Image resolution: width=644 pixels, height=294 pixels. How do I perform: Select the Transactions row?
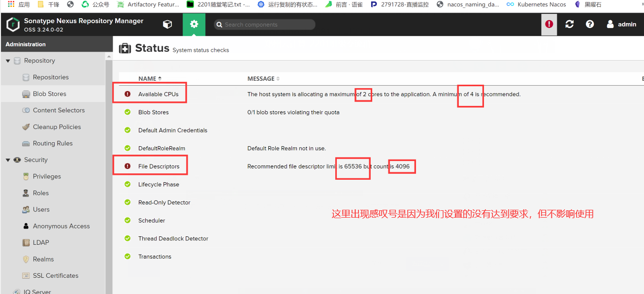point(378,257)
